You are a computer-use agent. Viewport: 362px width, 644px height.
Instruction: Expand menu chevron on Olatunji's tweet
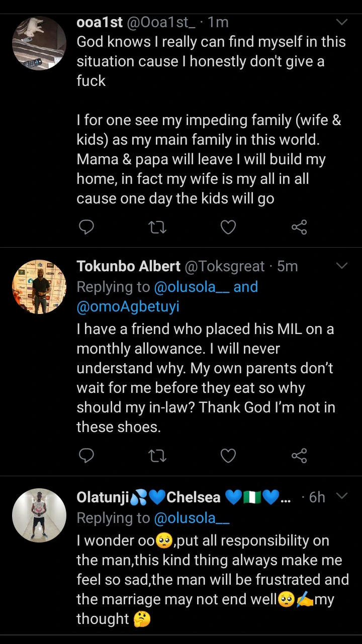[342, 496]
